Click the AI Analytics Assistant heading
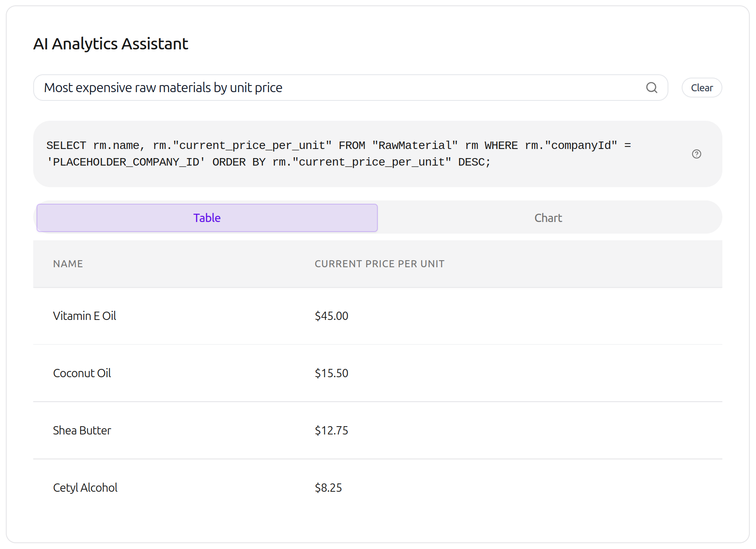756x549 pixels. [x=110, y=44]
